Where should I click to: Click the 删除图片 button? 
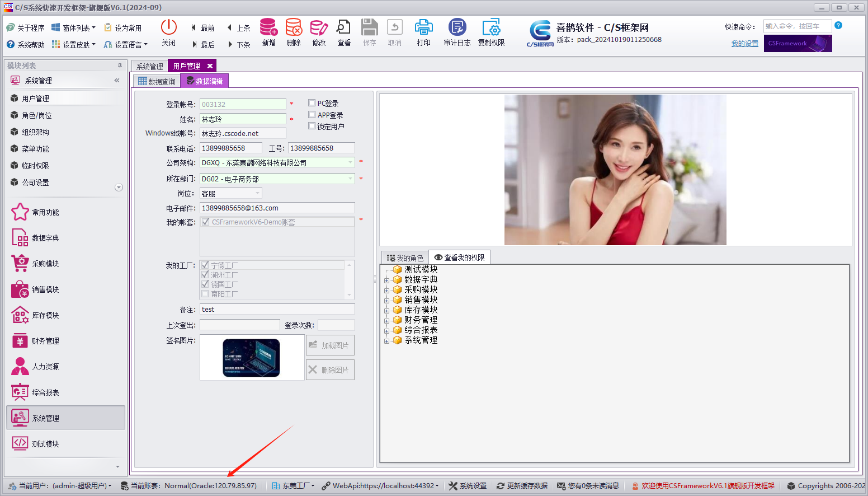(330, 369)
